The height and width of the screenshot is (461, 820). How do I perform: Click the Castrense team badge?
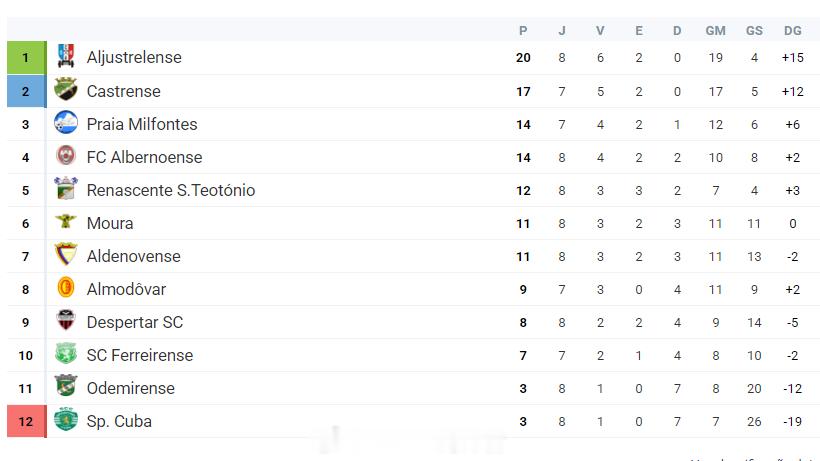coord(66,90)
